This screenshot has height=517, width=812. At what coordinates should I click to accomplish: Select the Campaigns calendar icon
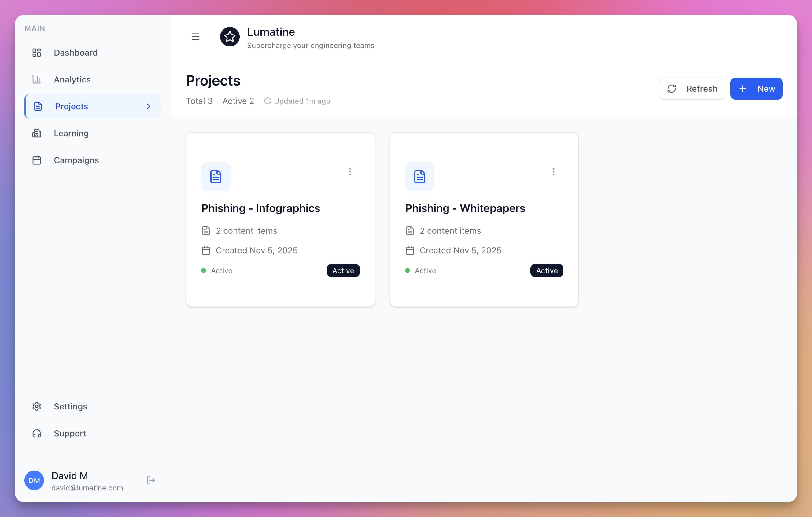36,160
